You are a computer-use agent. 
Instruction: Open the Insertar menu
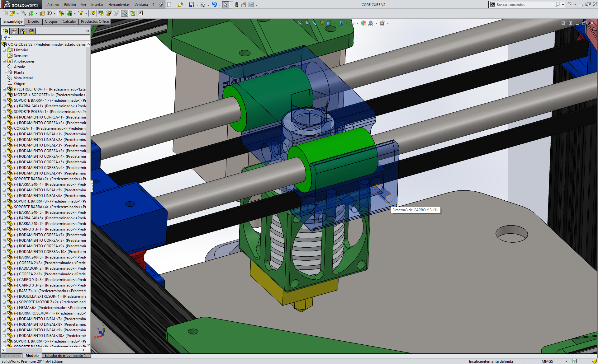[x=97, y=5]
